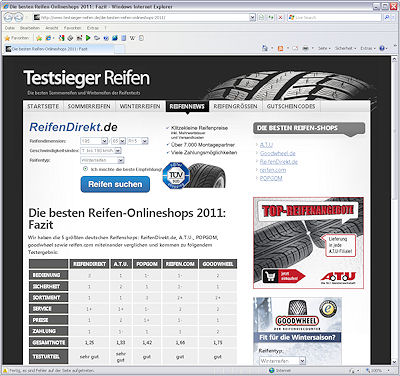Click the last document icon in favorites bar
The height and width of the screenshot is (376, 400).
click(x=141, y=38)
